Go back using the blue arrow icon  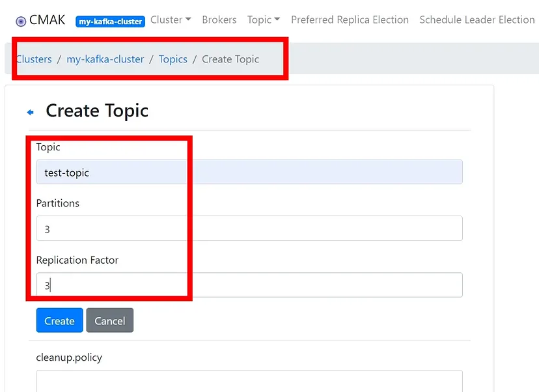[x=30, y=113]
